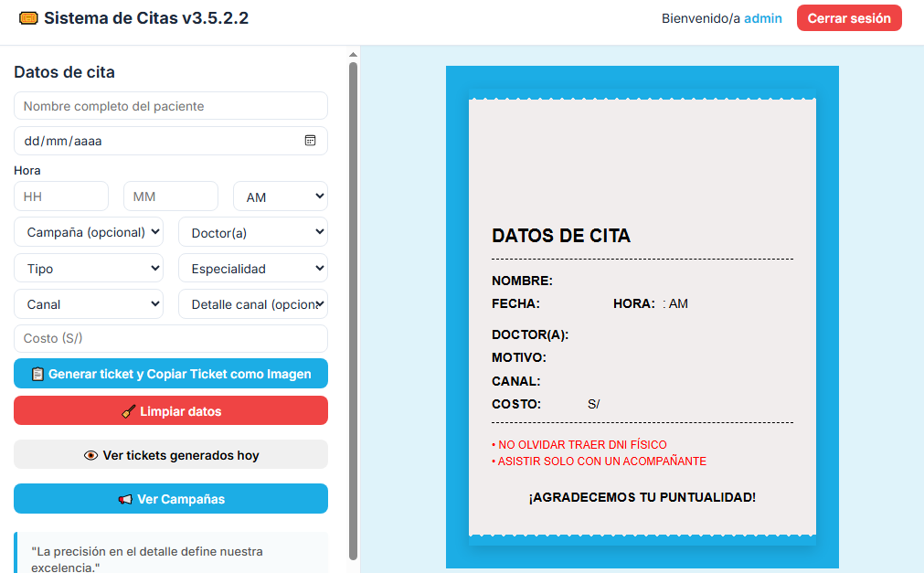Focus the Nombre completo del paciente field

pos(171,106)
